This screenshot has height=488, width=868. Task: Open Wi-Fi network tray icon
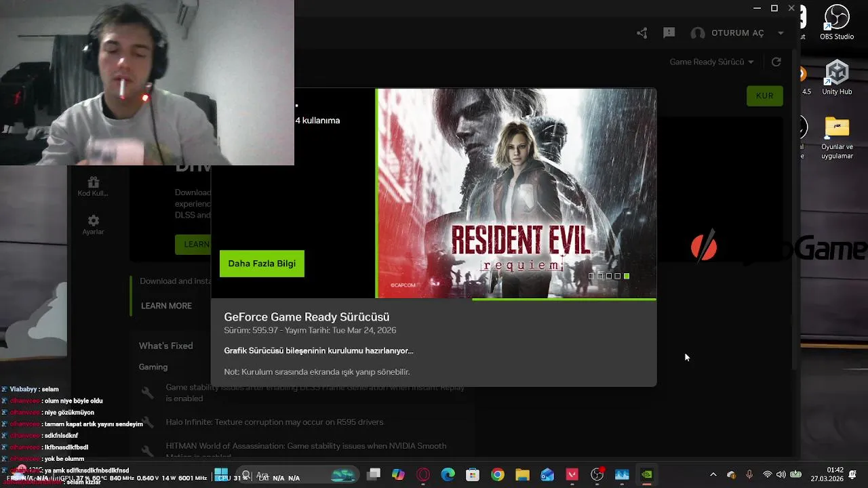tap(767, 475)
